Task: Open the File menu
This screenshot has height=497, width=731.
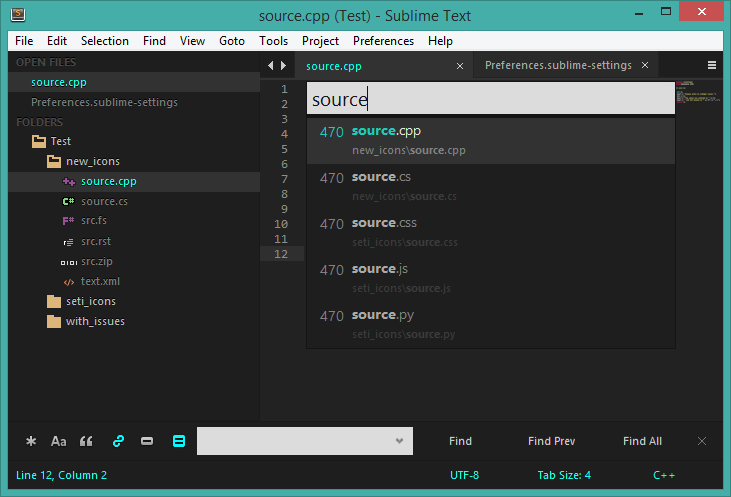Action: pos(24,41)
